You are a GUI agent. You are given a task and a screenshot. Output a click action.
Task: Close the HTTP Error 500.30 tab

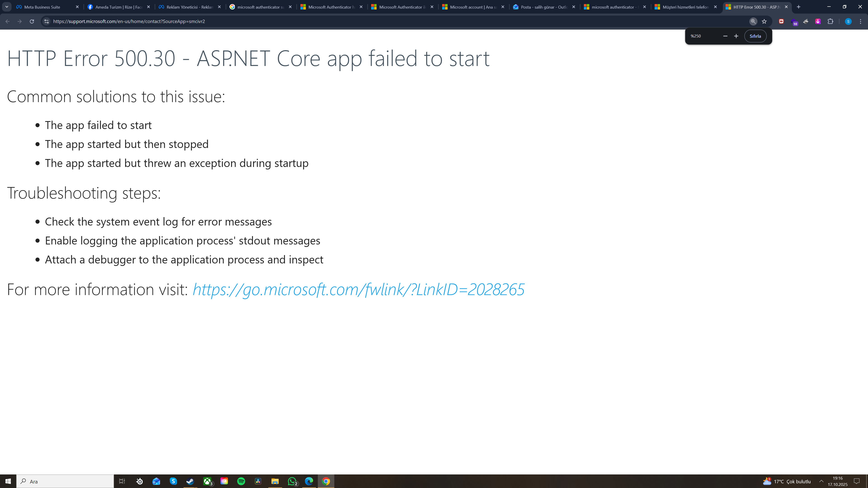pos(786,7)
